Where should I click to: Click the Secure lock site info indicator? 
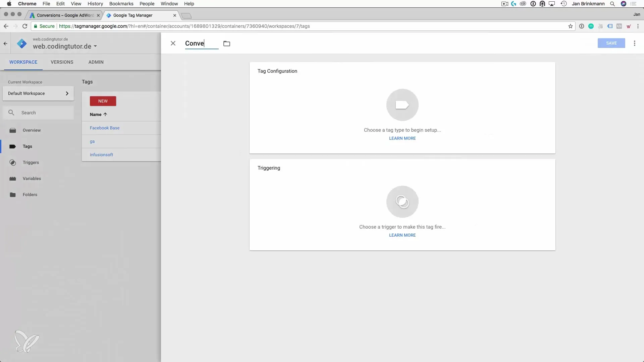pos(44,26)
